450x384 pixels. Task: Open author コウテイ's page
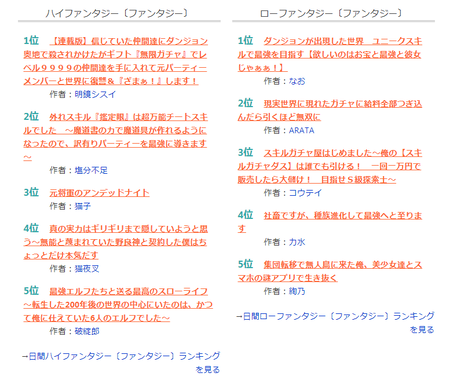point(305,193)
